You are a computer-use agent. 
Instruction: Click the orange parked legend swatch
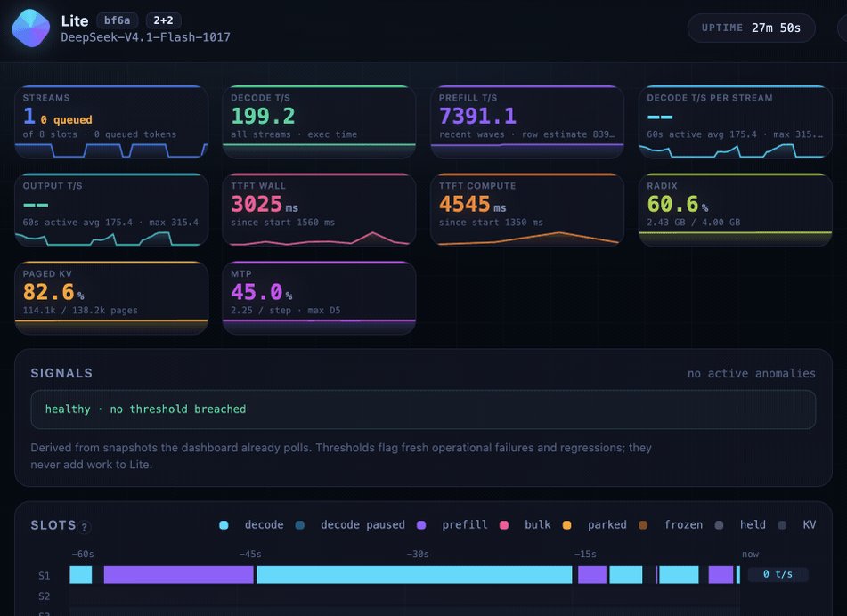566,525
